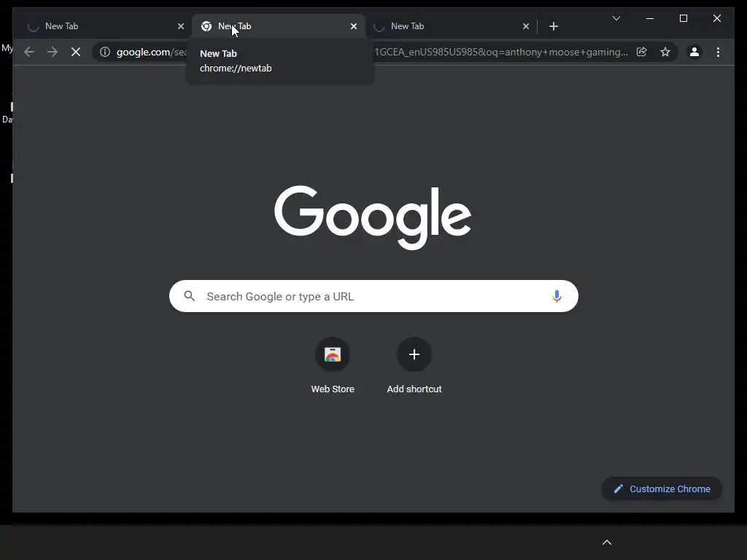Screen dimensions: 747x560
Task: Switch to the third New Tab
Action: click(451, 26)
